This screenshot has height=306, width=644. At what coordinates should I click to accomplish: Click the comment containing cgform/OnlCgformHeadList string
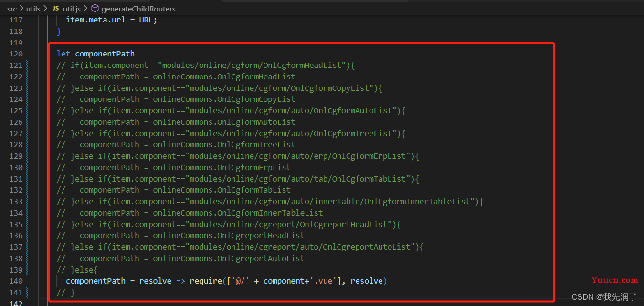click(x=206, y=65)
